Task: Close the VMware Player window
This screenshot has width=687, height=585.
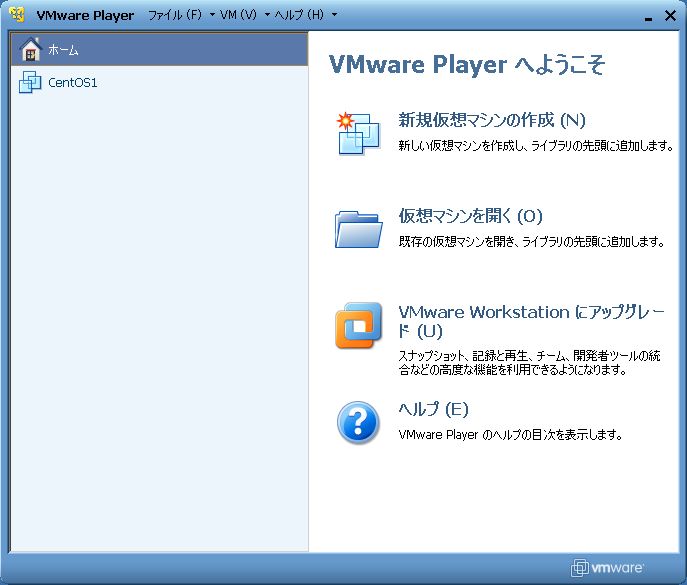Action: click(670, 15)
